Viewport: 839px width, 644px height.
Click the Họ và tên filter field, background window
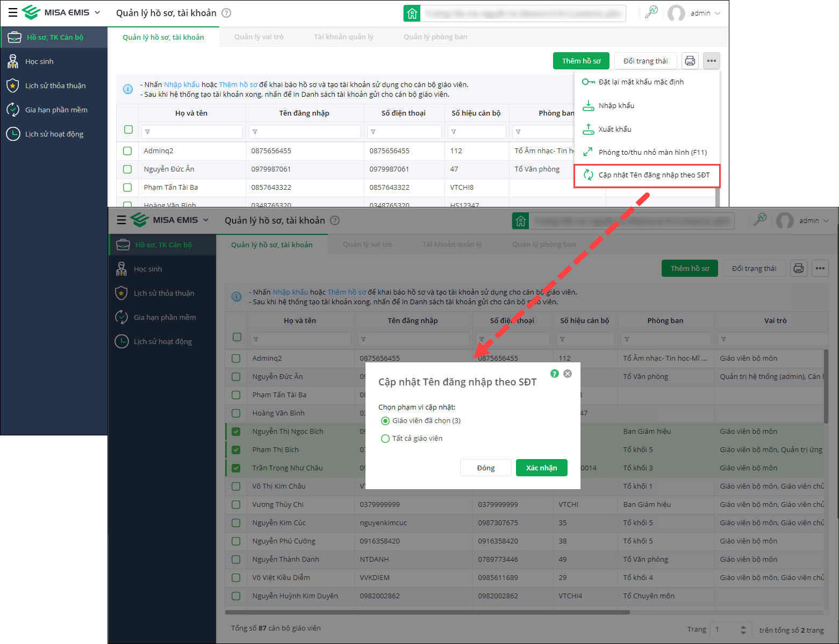point(192,132)
